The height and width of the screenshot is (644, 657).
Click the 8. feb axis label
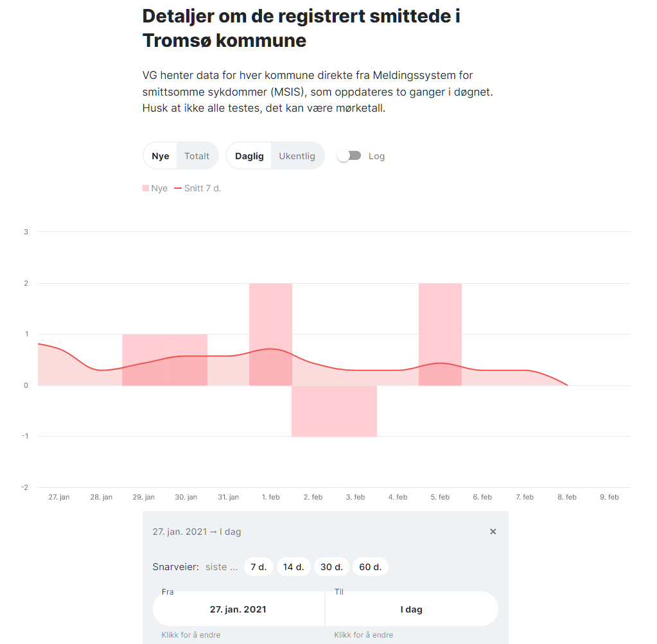pyautogui.click(x=567, y=497)
